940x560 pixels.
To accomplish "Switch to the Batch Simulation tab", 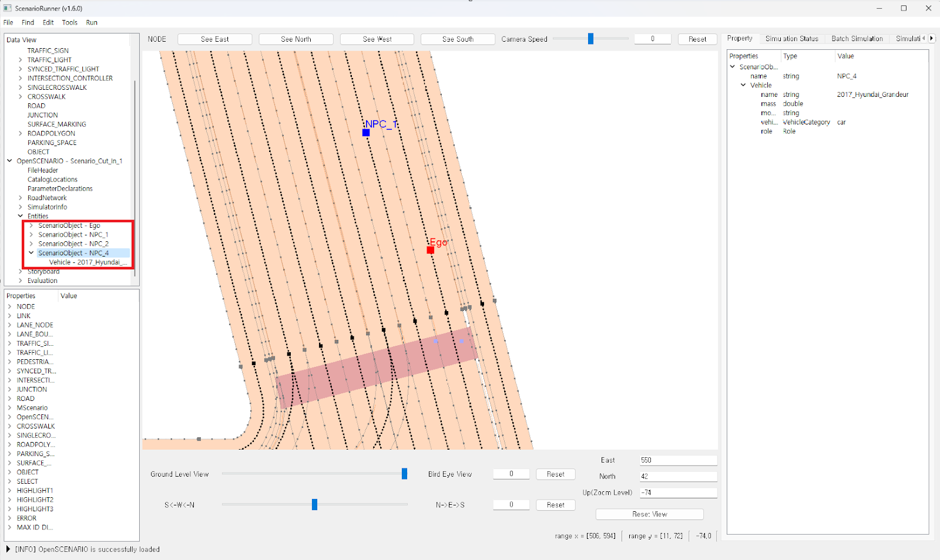I will (857, 39).
